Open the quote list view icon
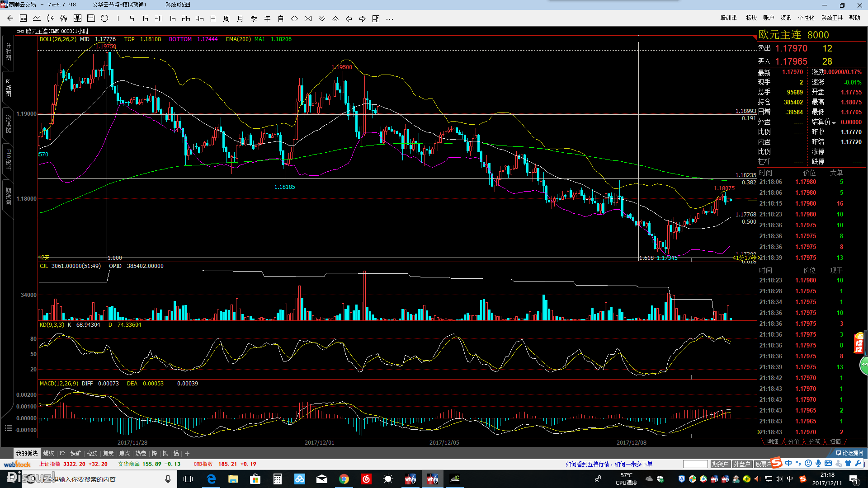This screenshot has width=868, height=488. tap(24, 19)
